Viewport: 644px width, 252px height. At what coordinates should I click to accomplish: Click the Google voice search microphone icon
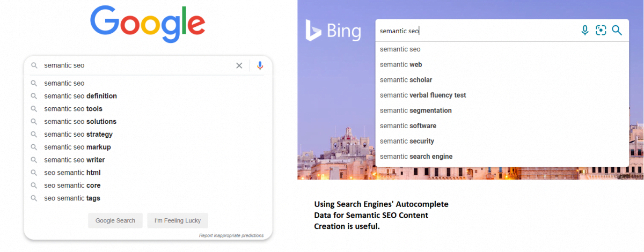260,65
